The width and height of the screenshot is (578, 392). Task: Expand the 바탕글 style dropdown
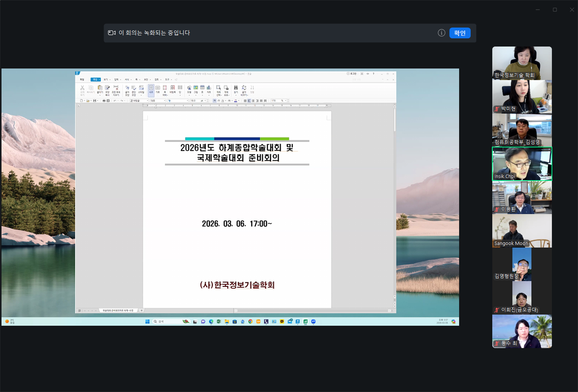(147, 101)
